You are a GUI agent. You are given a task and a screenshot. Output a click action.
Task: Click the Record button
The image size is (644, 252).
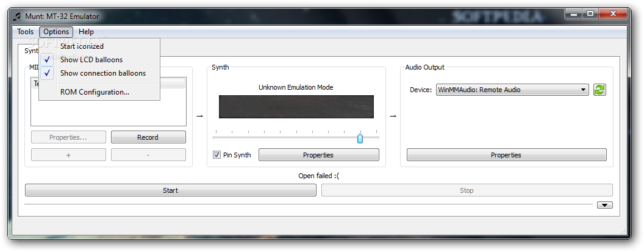click(x=148, y=137)
